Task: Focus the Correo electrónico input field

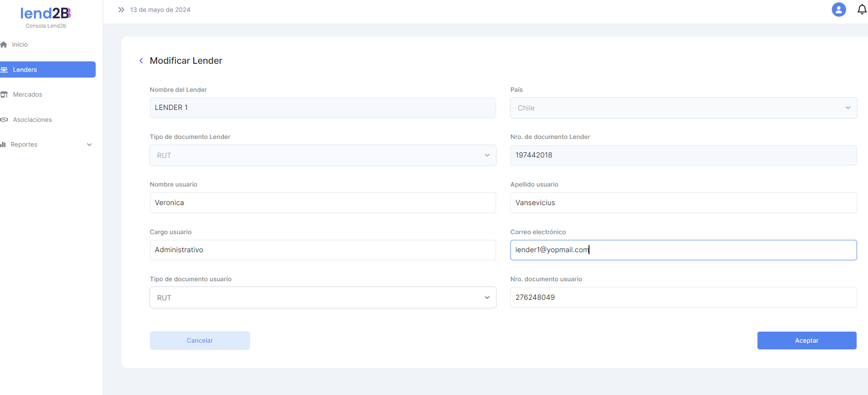Action: point(683,250)
